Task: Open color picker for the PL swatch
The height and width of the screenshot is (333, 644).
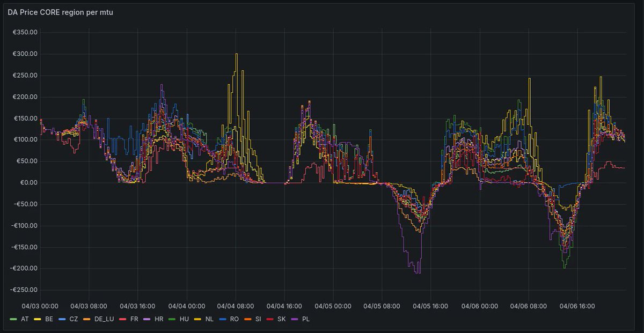Action: point(294,320)
